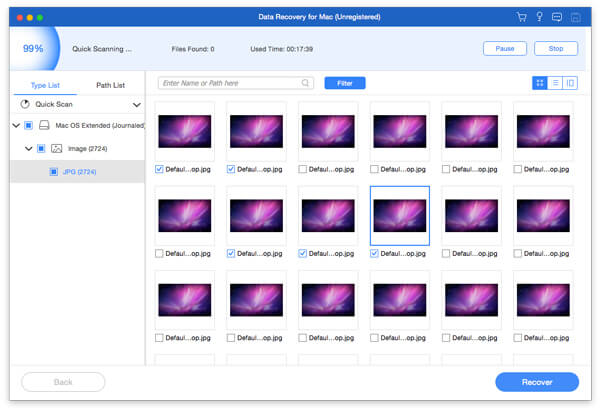Click the grayed save icon in title bar
The width and height of the screenshot is (600, 411).
576,17
